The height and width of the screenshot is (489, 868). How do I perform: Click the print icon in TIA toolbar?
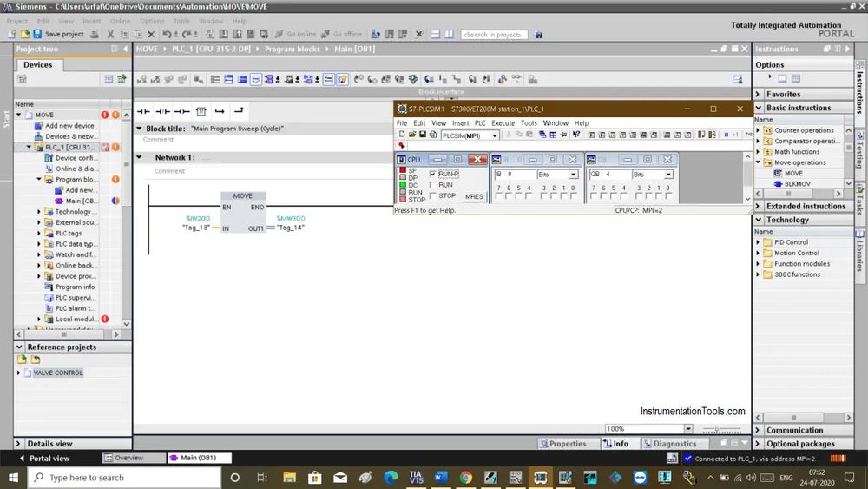click(x=95, y=35)
